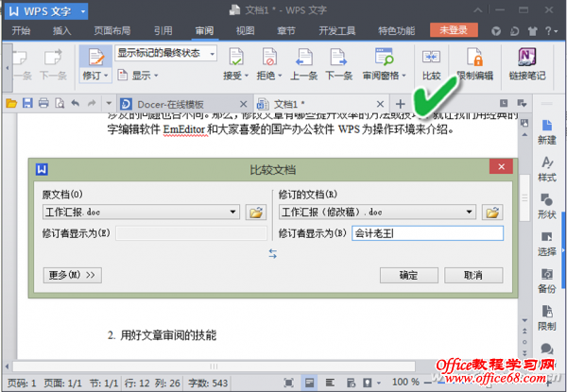Click the redo arrow icon
This screenshot has width=567, height=392.
[x=92, y=104]
